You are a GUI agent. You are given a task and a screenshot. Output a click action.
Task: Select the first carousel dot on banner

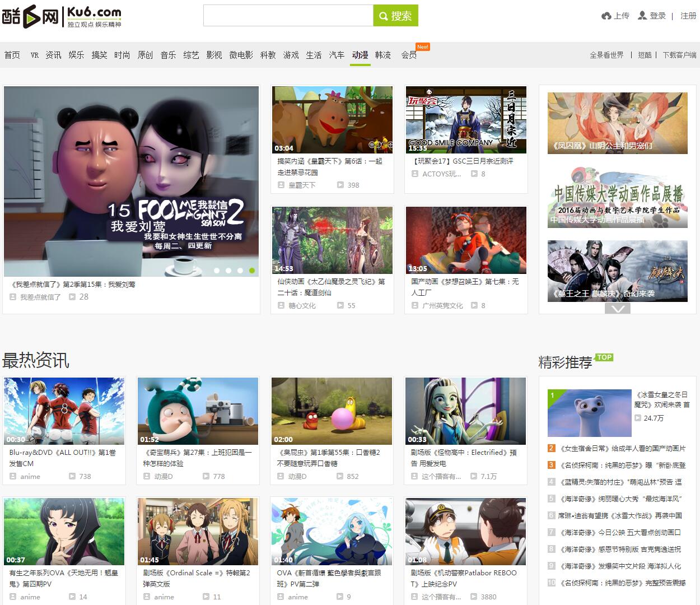(217, 271)
